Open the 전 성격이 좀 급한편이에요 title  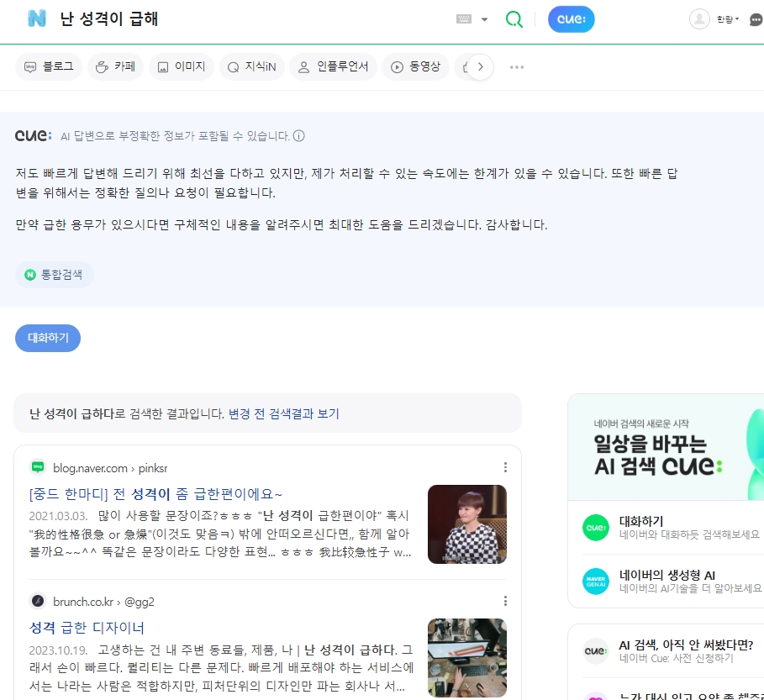click(x=156, y=494)
